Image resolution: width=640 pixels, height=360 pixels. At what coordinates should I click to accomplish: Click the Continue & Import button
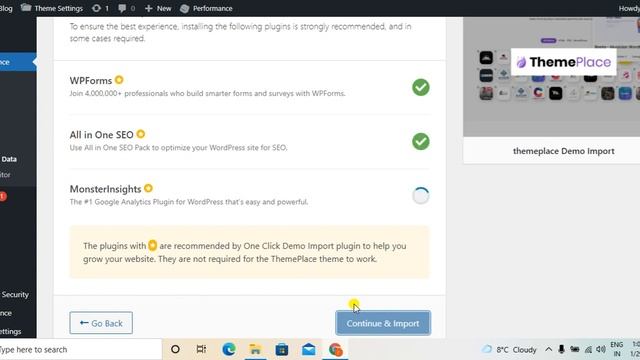(x=383, y=323)
